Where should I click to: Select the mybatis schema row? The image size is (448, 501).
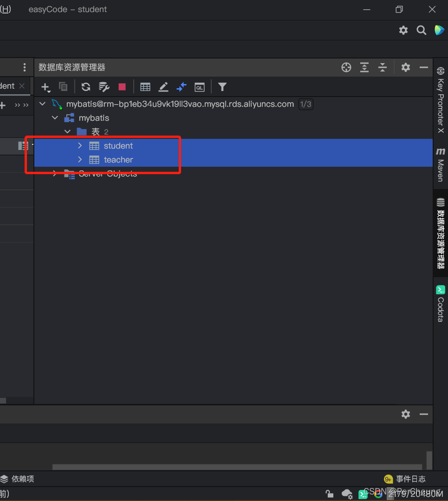[233, 118]
